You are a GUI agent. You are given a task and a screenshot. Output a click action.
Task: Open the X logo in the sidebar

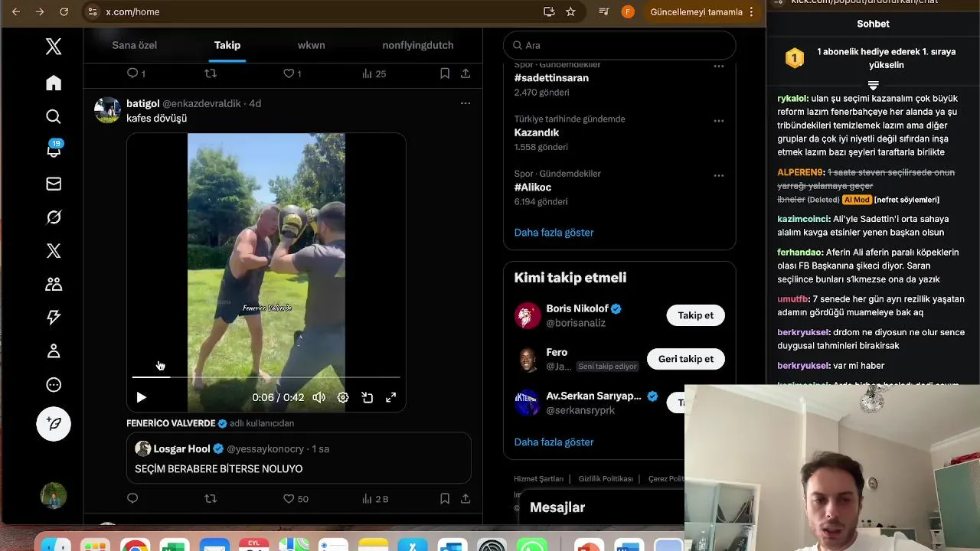[x=54, y=47]
